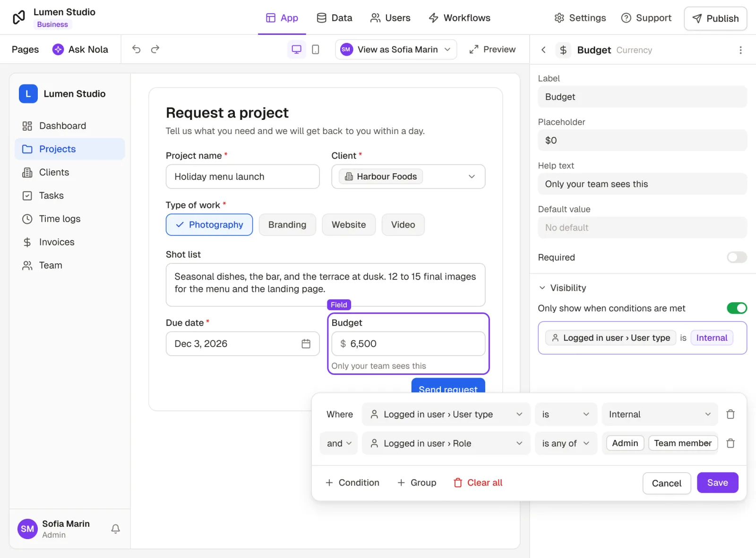Deselect the Photography work type
The height and width of the screenshot is (558, 756).
(x=209, y=225)
